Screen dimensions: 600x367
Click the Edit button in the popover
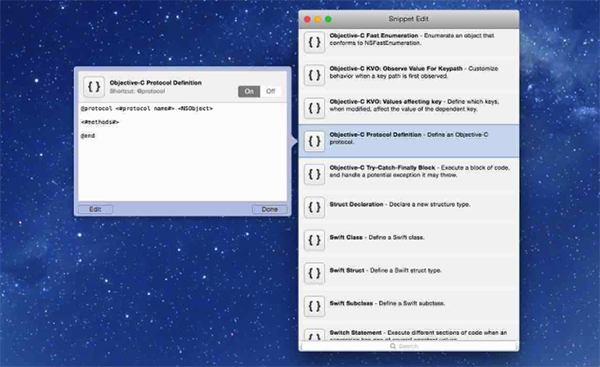pos(95,209)
